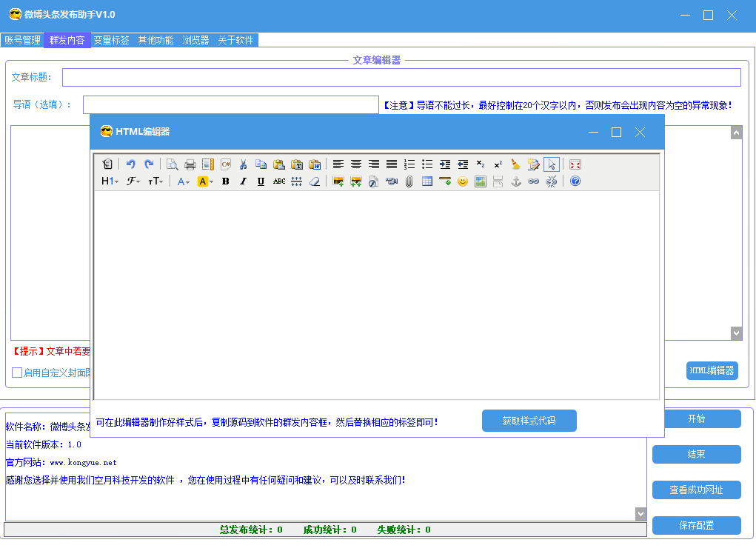Clean HTML code with broom icon
Image resolution: width=756 pixels, height=554 pixels.
click(x=516, y=164)
